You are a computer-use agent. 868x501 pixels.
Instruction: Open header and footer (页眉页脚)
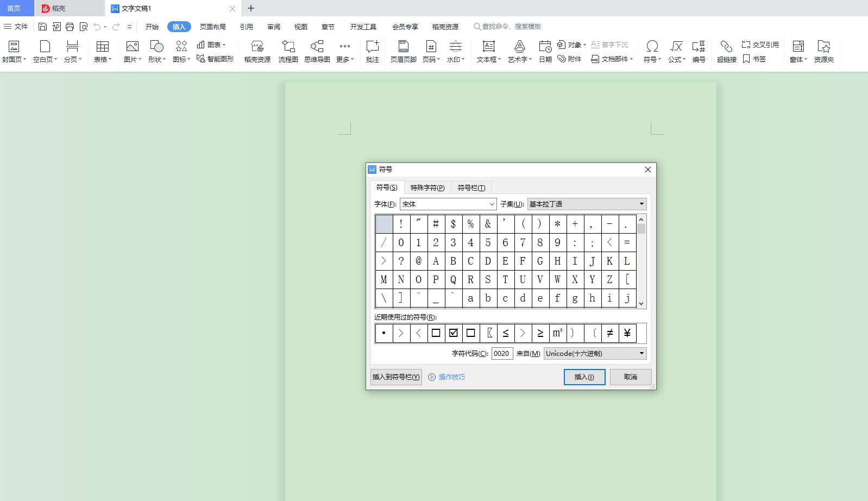pos(404,52)
